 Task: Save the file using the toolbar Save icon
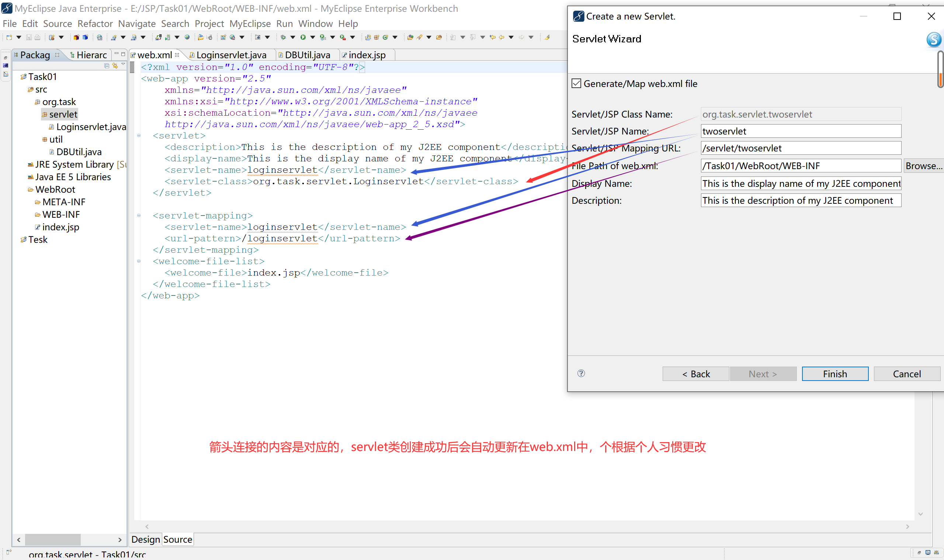29,37
